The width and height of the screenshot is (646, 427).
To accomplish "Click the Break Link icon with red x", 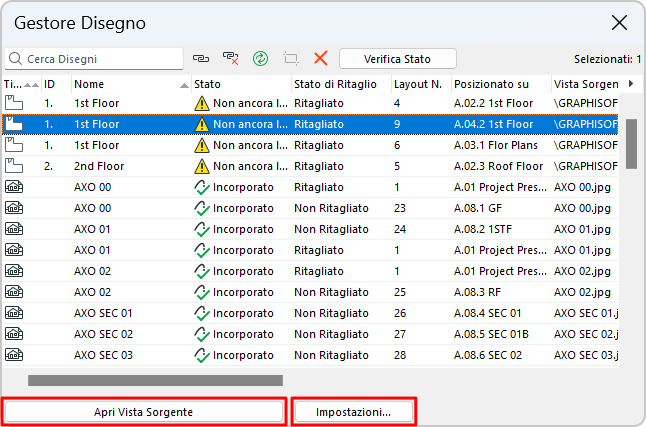I will (x=230, y=59).
